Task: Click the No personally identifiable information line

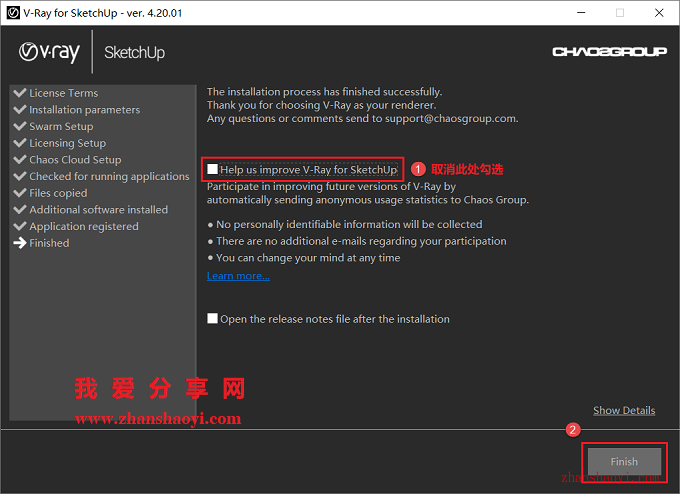Action: (349, 224)
